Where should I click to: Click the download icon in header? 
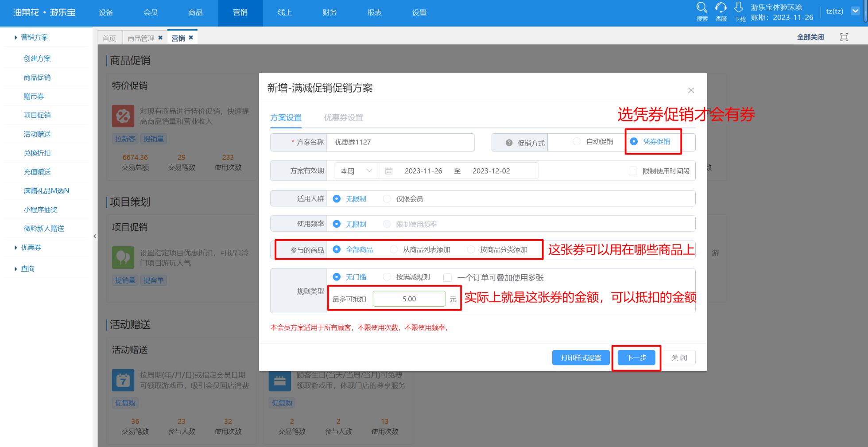[x=739, y=8]
